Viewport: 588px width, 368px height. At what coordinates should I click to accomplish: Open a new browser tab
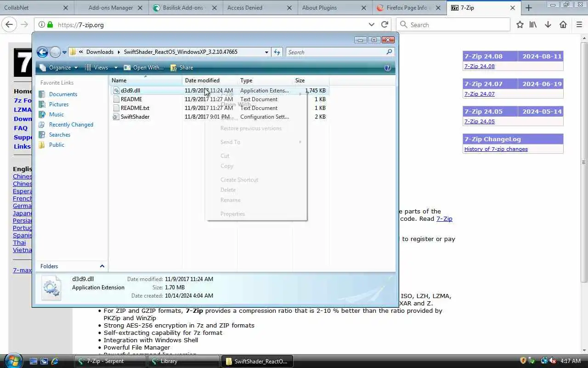[529, 8]
